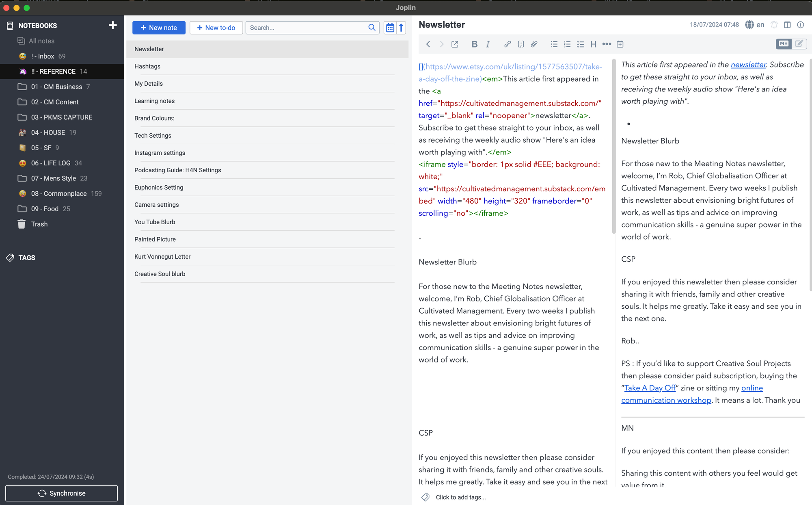The width and height of the screenshot is (812, 505).
Task: Apply italic formatting
Action: point(488,44)
